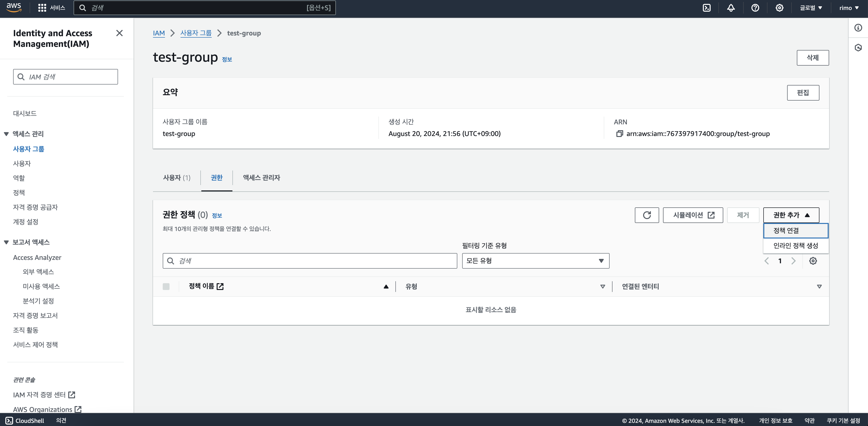Collapse the 액세스 관리 sidebar section
This screenshot has height=426, width=868.
[x=6, y=134]
